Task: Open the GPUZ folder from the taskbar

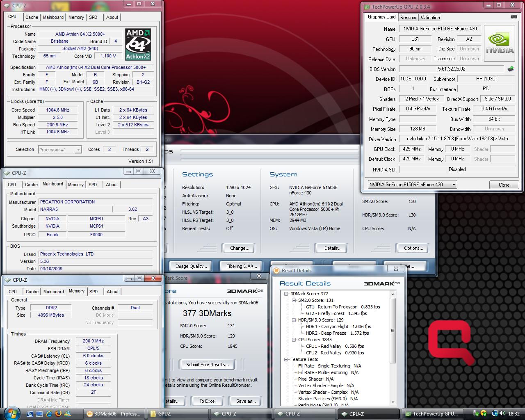Action: [177, 414]
